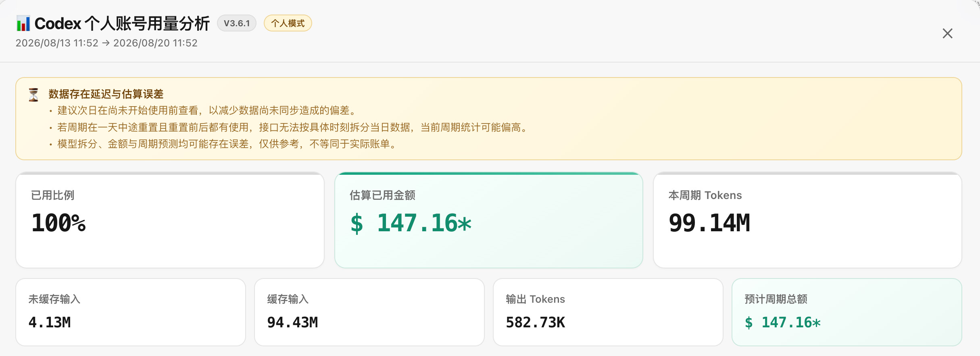This screenshot has height=356, width=980.
Task: Open the 已用比例 100% card
Action: click(170, 220)
